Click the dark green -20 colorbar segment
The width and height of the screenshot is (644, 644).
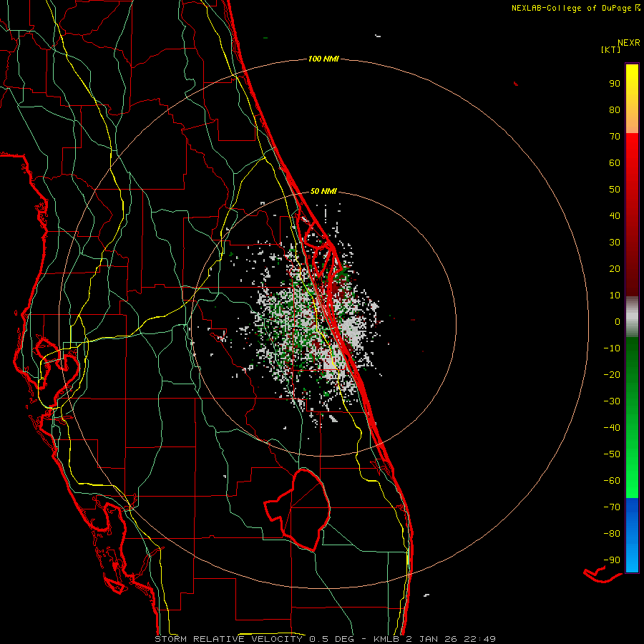[632, 374]
